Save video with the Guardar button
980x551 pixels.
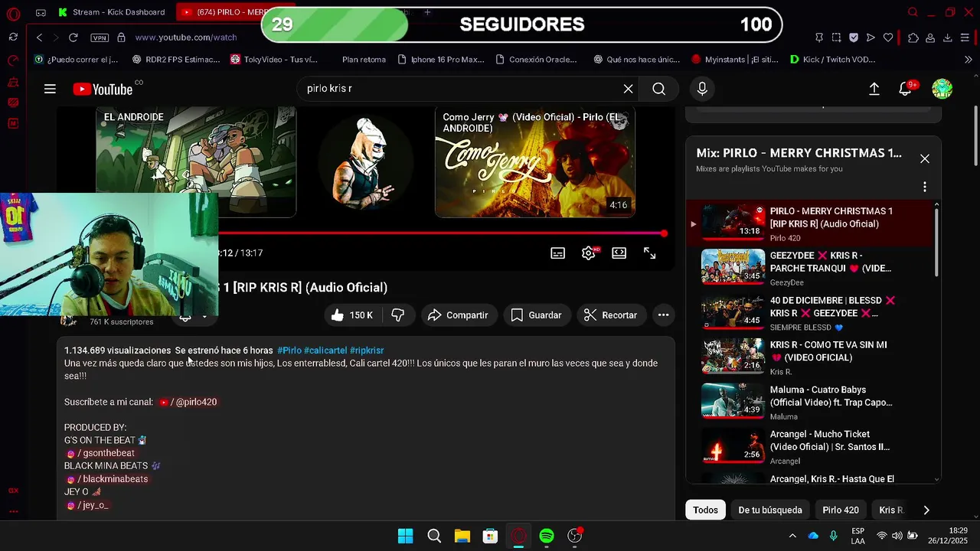point(536,315)
